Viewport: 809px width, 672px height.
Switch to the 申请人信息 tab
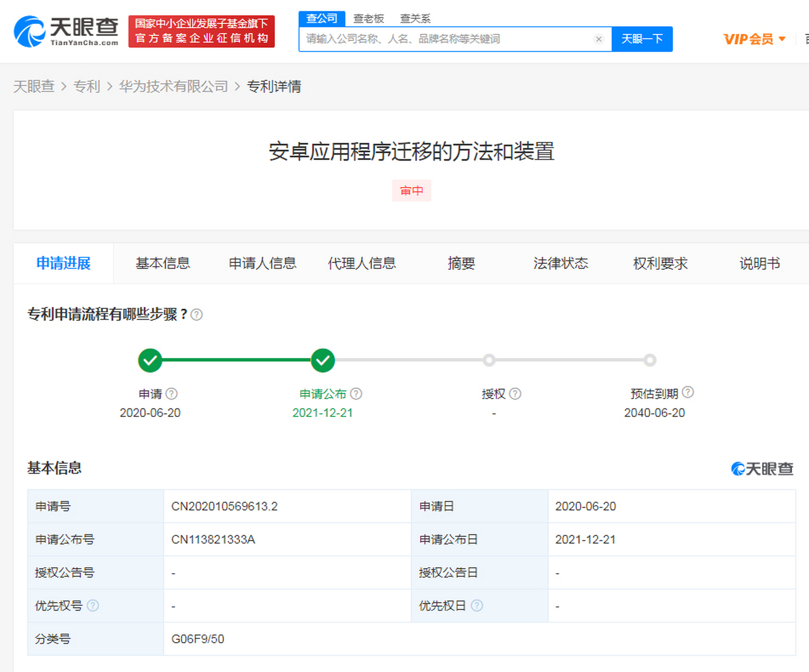[x=262, y=264]
